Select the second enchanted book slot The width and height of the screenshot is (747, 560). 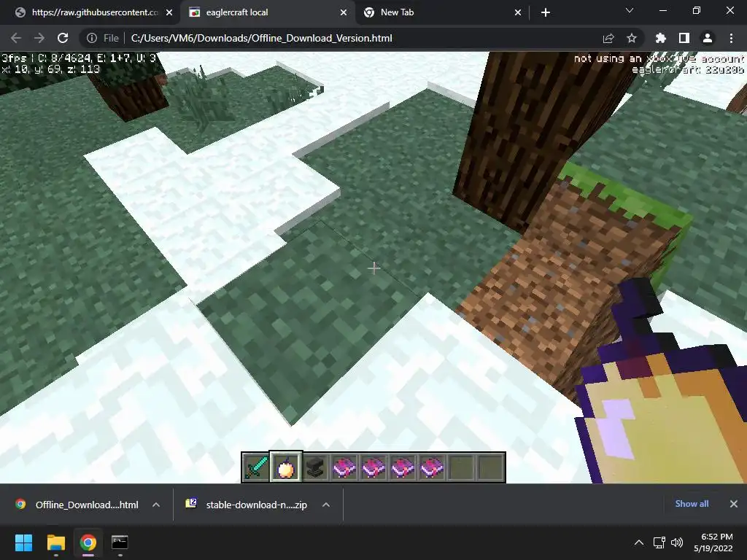(373, 467)
